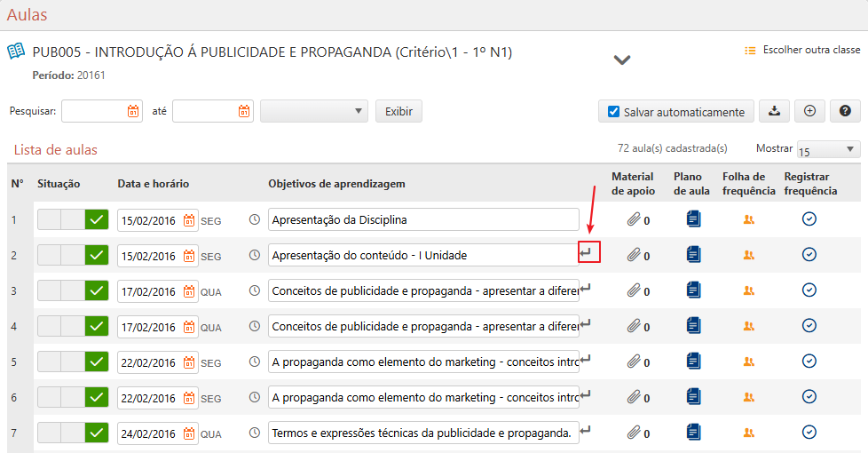868x453 pixels.
Task: Click the '72 aula(s) cadastrada(s)' text
Action: 673,148
